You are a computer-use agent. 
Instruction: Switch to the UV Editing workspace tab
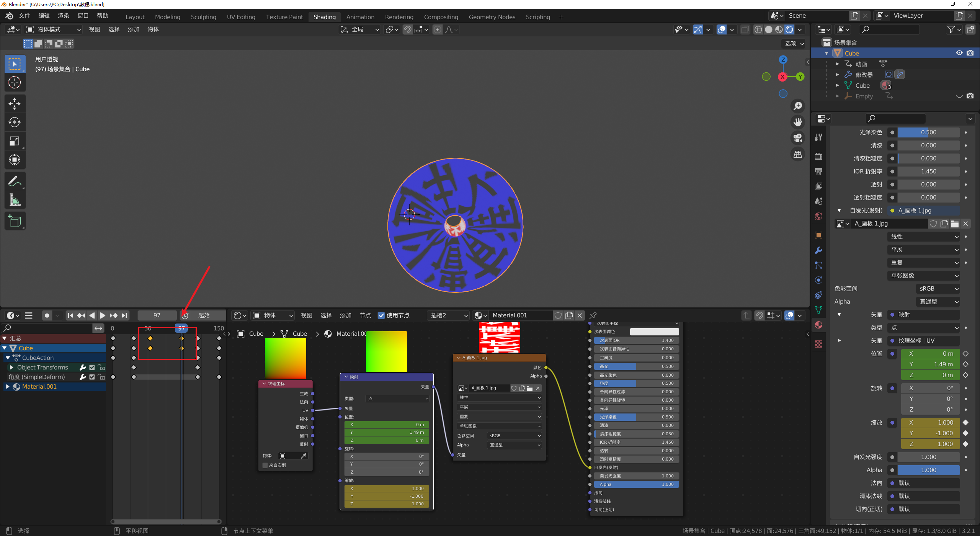[x=241, y=17]
